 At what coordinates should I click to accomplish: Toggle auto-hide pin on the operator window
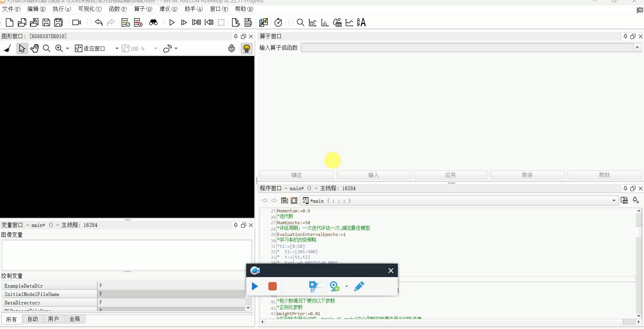click(x=625, y=36)
